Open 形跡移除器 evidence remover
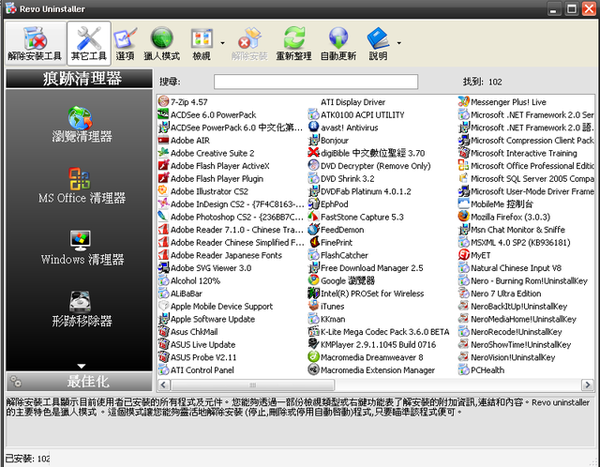 pyautogui.click(x=82, y=309)
